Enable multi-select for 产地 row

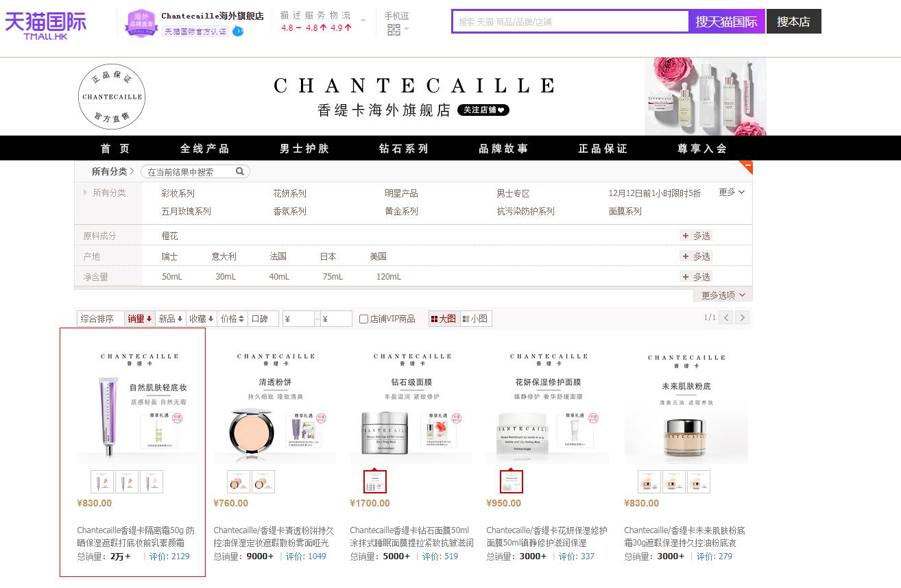pyautogui.click(x=696, y=256)
